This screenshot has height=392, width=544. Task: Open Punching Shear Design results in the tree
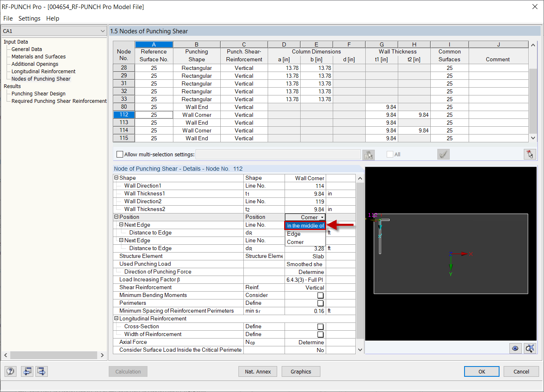(x=38, y=93)
